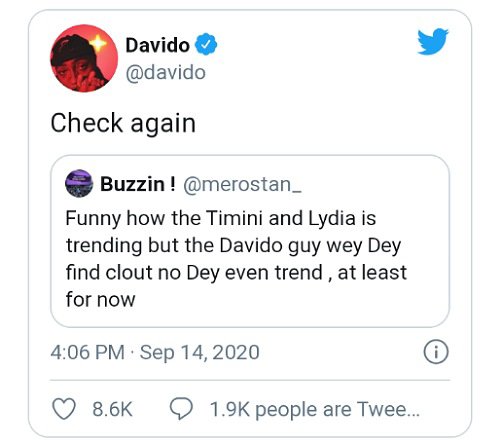
Task: Open replies via speech bubble icon
Action: (181, 408)
